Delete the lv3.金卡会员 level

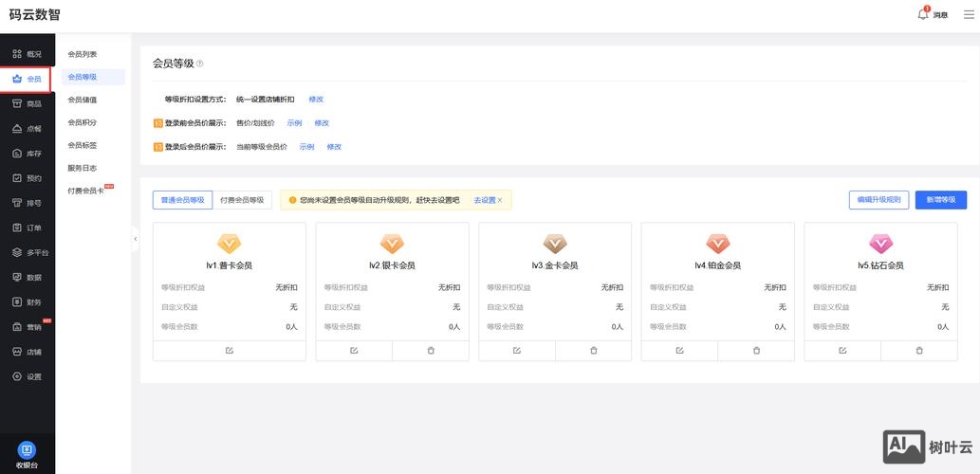pyautogui.click(x=594, y=351)
